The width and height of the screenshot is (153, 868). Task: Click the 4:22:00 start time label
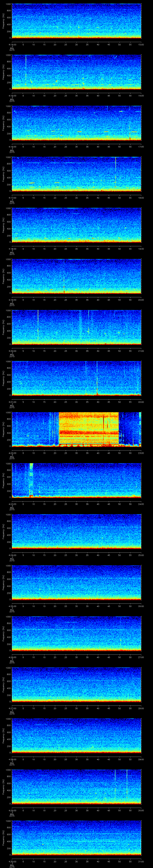(12, 453)
